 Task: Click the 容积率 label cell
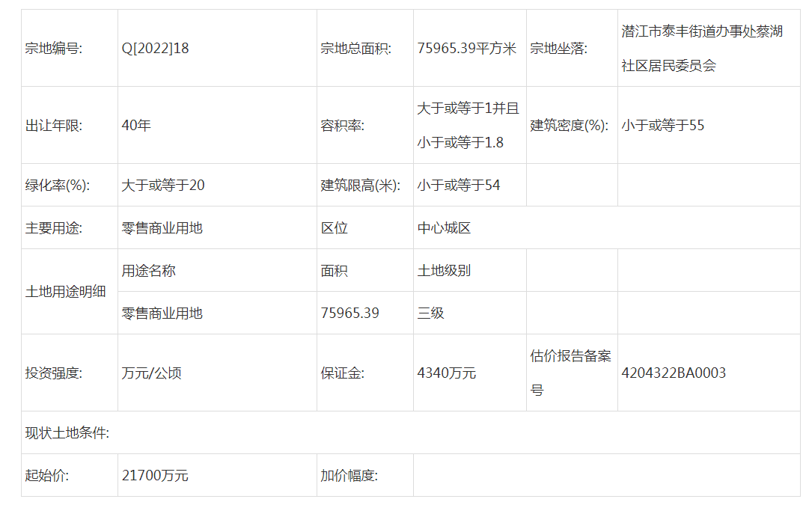(343, 126)
